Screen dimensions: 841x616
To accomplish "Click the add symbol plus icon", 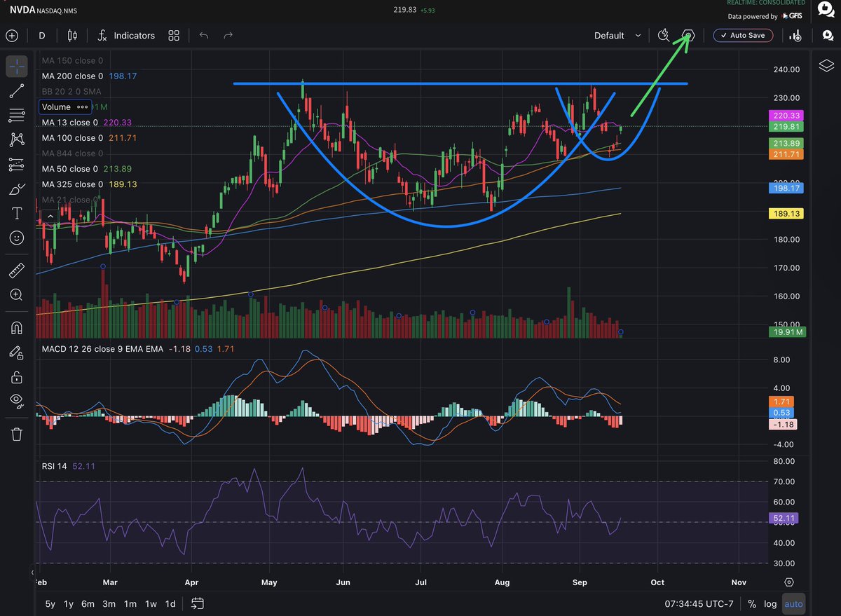I will [11, 36].
